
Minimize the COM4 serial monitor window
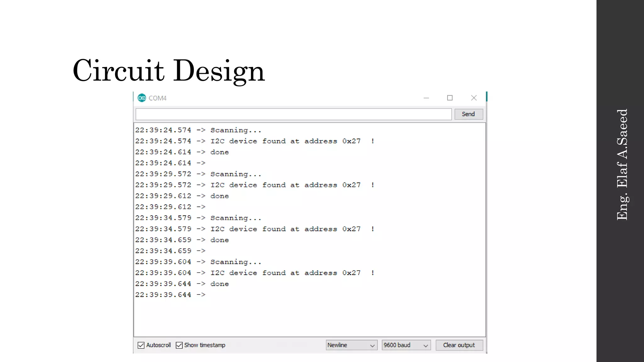[x=426, y=98]
